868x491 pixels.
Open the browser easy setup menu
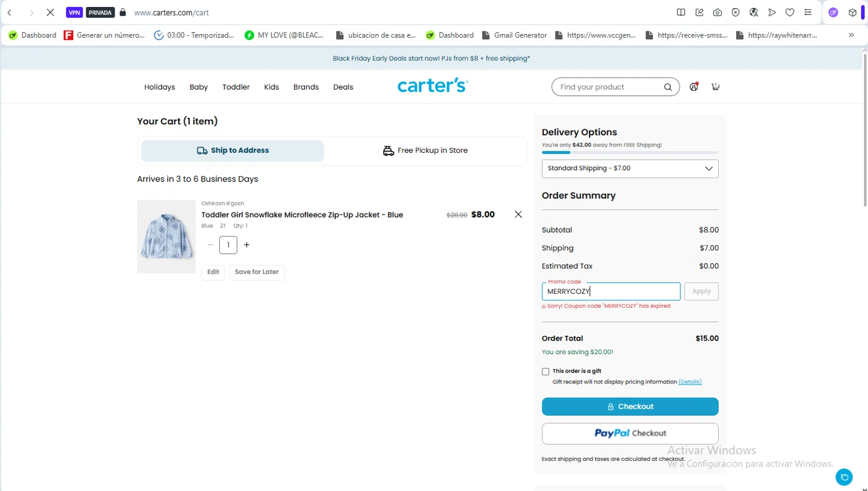click(808, 12)
